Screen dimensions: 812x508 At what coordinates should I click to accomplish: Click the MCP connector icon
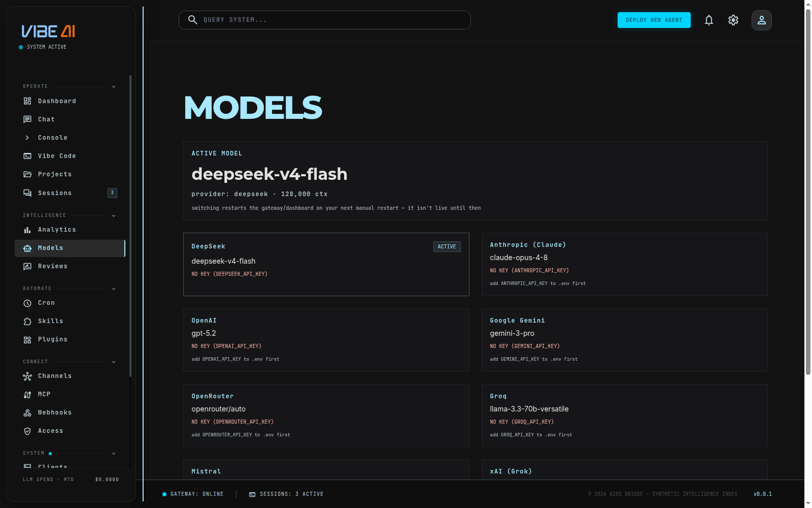click(x=27, y=394)
